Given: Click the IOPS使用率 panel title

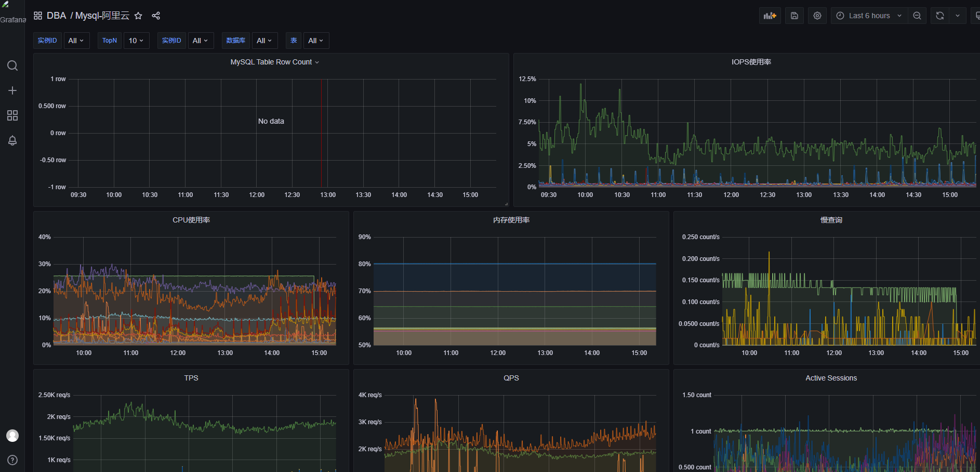Looking at the screenshot, I should point(751,62).
